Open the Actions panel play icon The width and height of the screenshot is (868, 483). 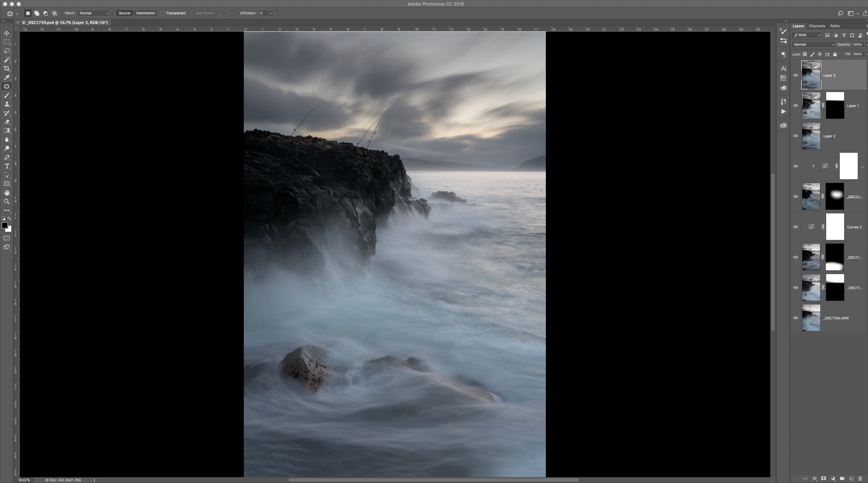pyautogui.click(x=783, y=112)
